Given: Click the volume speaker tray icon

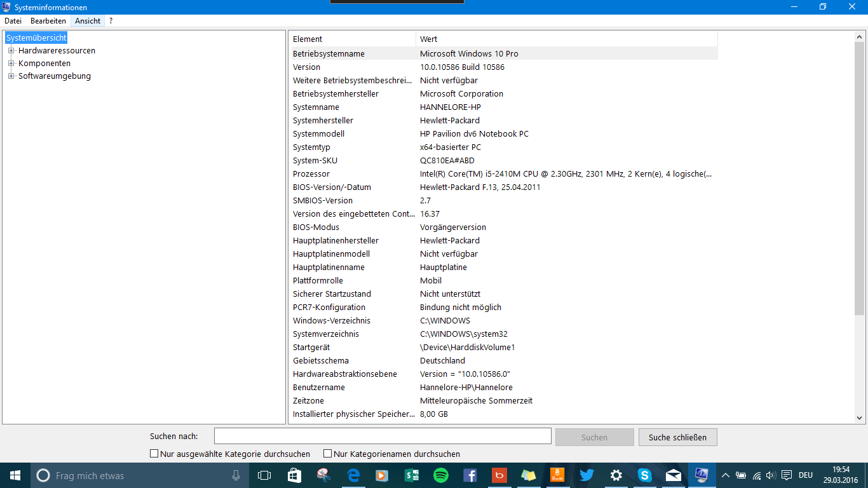Looking at the screenshot, I should [x=771, y=475].
